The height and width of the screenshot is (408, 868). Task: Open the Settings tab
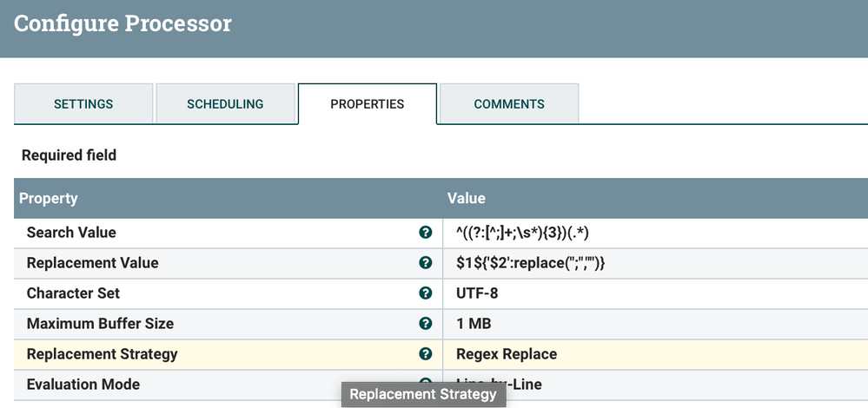(x=83, y=104)
